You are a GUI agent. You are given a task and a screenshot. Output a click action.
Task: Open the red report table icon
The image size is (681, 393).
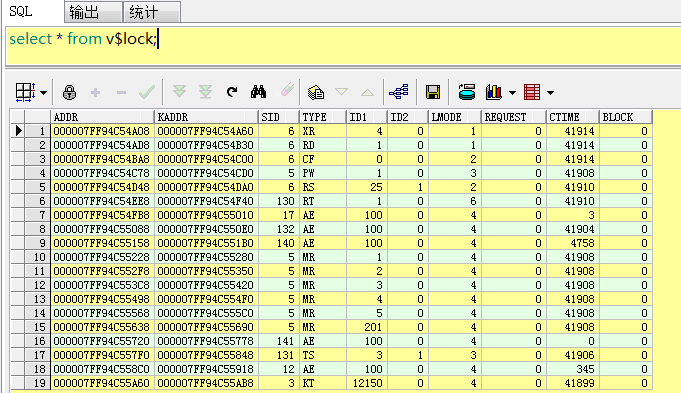[532, 92]
